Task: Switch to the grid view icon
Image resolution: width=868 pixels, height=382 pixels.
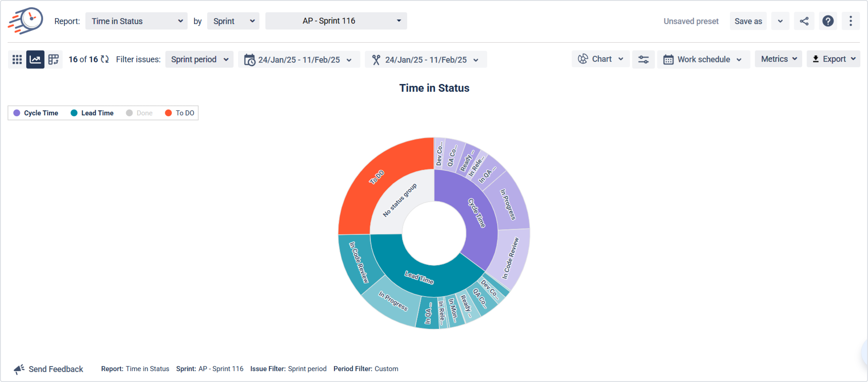Action: click(17, 60)
